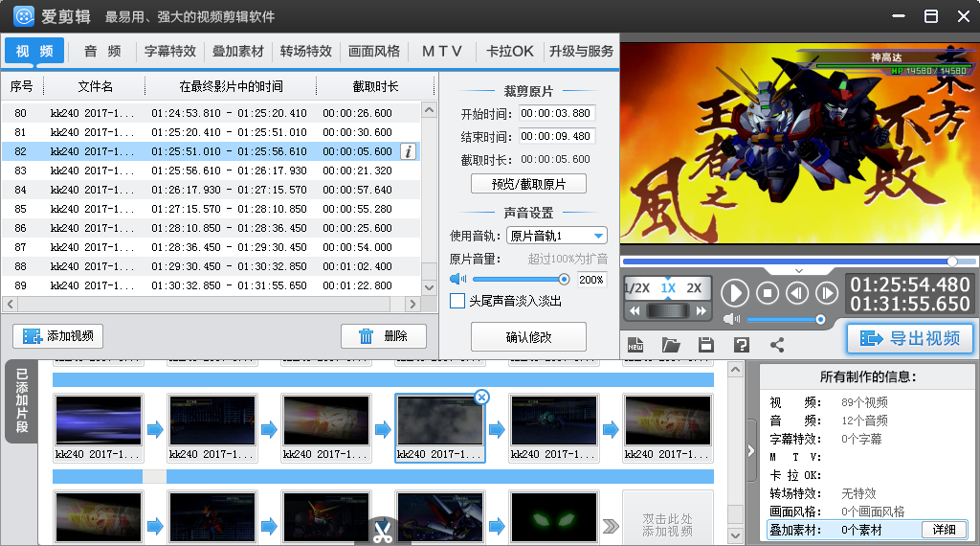Toggle 头尾声音淡入淡出 checkbox
The height and width of the screenshot is (546, 980).
[x=457, y=301]
